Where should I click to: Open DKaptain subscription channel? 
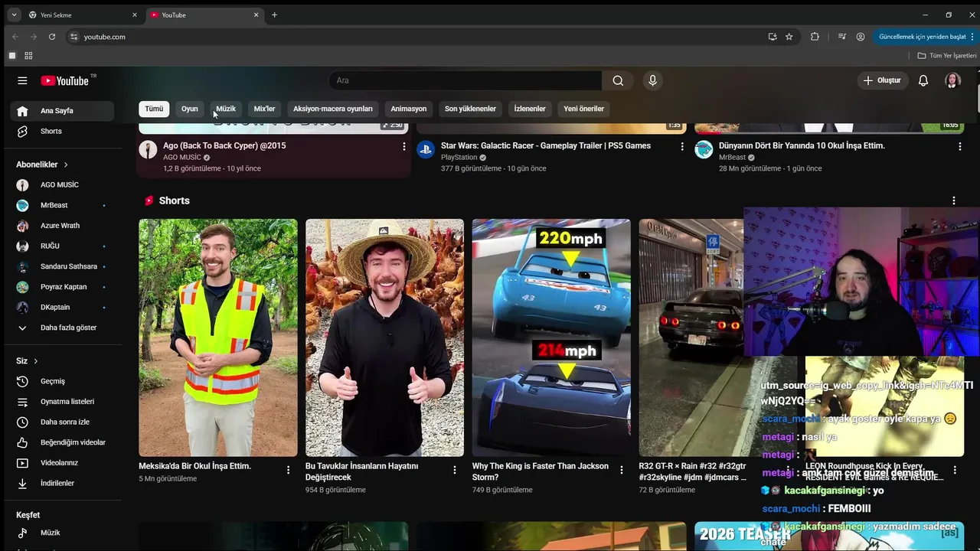[62, 308]
